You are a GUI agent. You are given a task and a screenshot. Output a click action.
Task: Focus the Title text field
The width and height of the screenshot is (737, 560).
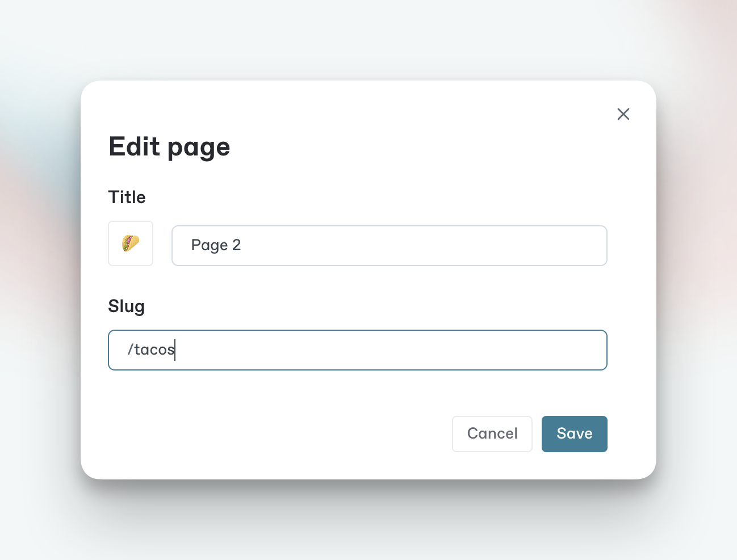coord(389,246)
